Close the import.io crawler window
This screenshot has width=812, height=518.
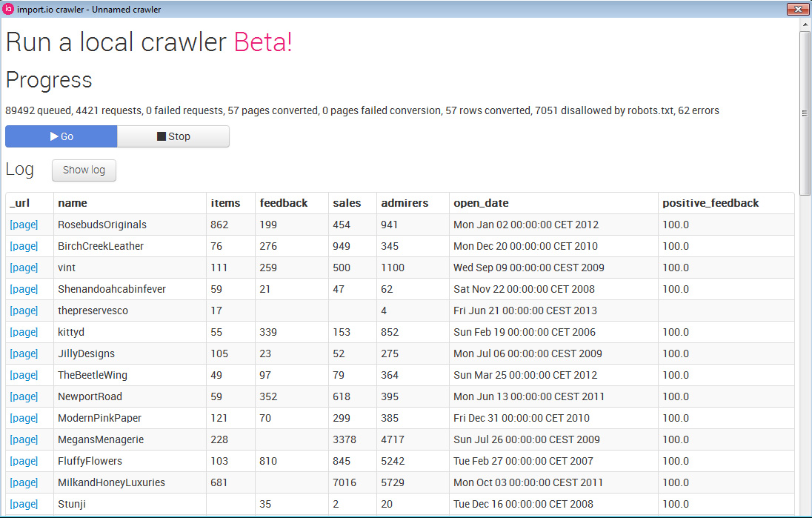click(797, 9)
